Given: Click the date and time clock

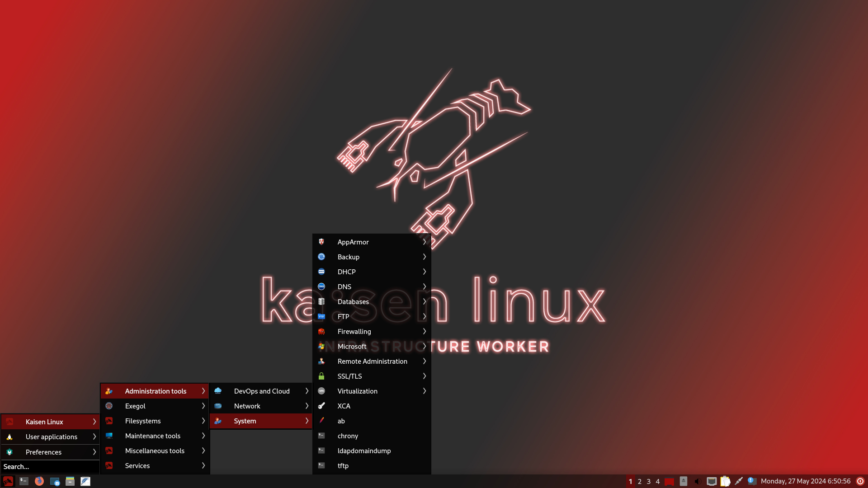Looking at the screenshot, I should click(x=806, y=481).
